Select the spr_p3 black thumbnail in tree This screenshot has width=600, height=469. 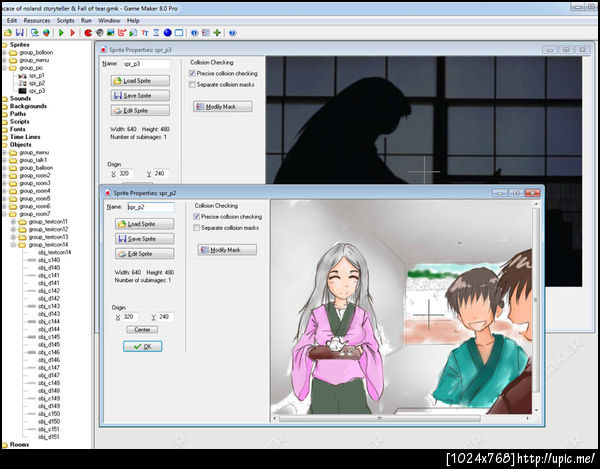pyautogui.click(x=22, y=91)
